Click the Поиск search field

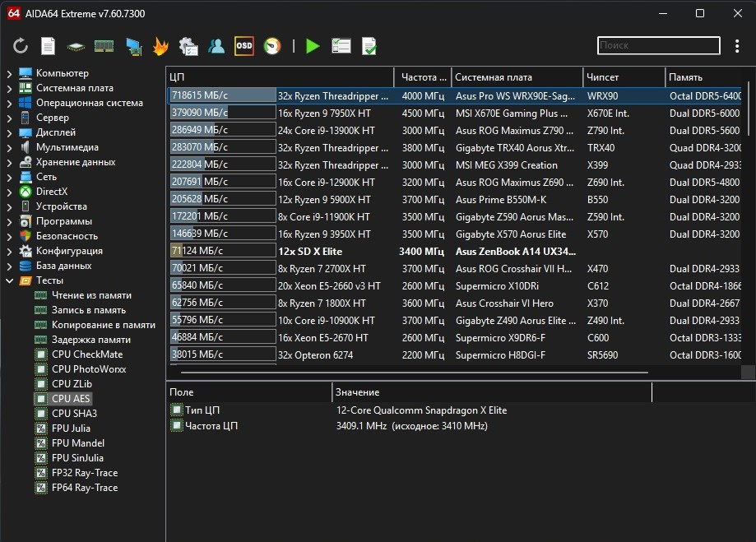pos(658,46)
